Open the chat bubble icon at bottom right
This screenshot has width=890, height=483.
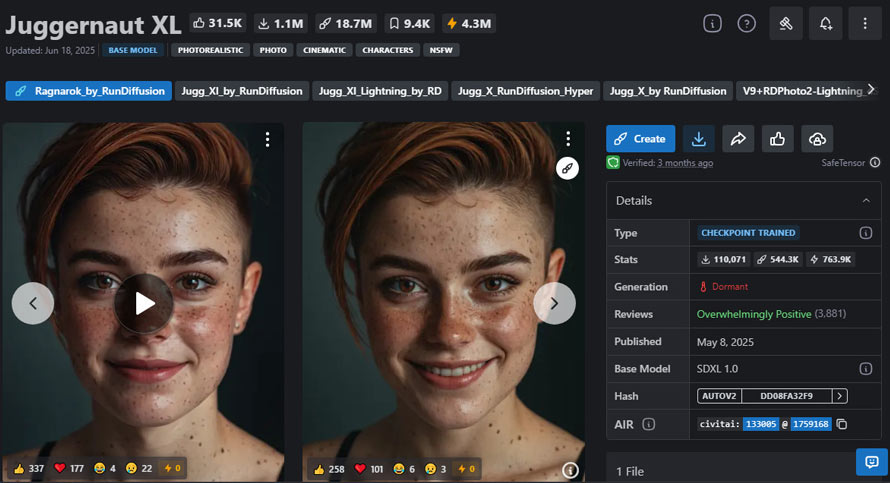pos(871,461)
